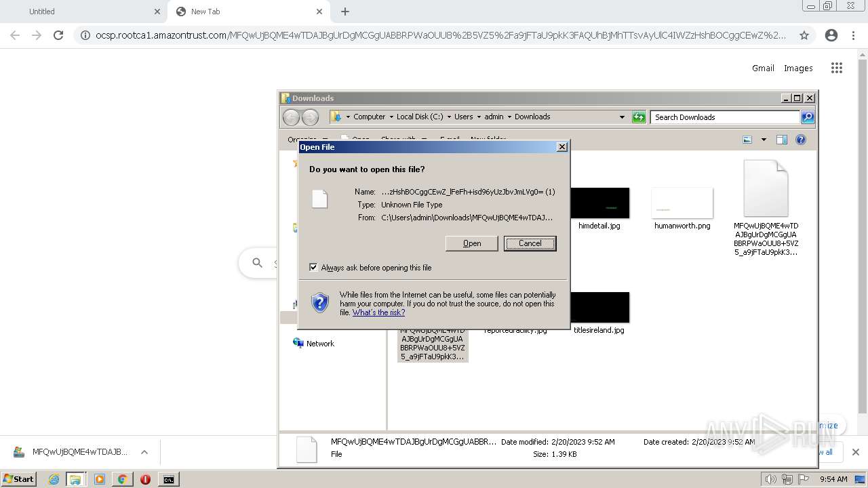868x488 pixels.
Task: Click the Chrome Forward arrow
Action: 37,35
